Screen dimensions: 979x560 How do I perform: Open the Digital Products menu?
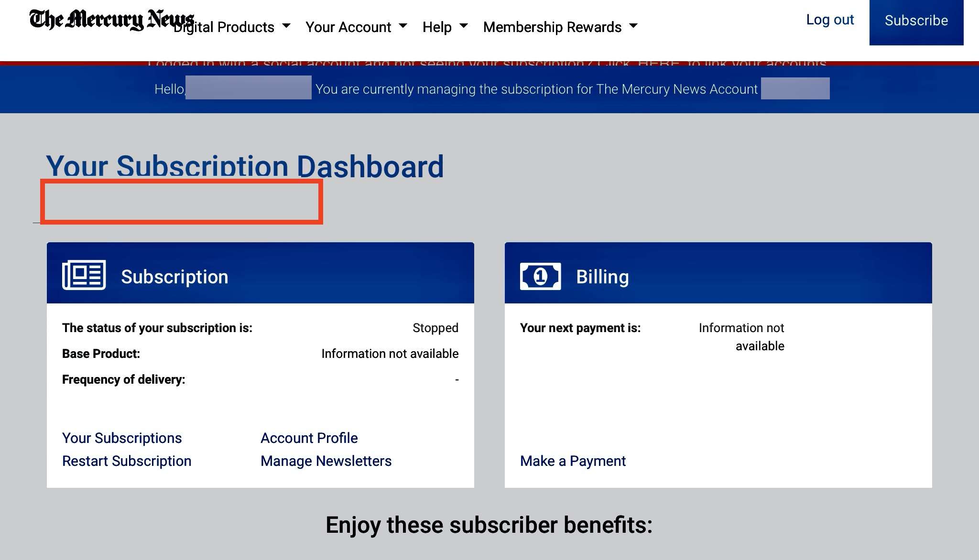point(232,27)
